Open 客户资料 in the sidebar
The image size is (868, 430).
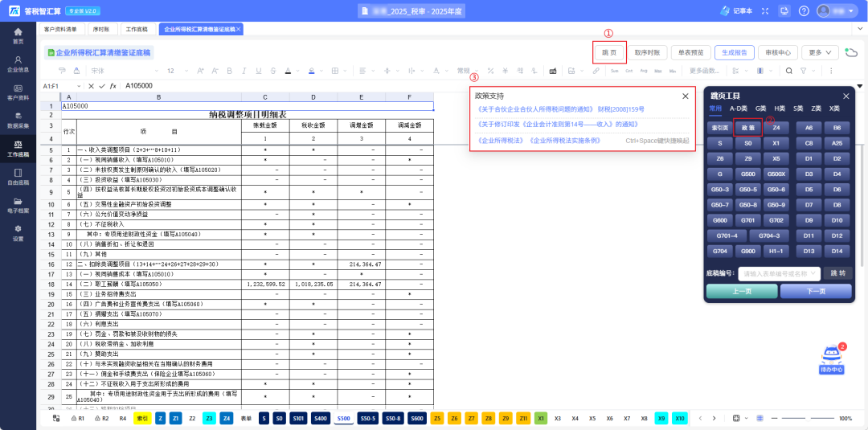point(18,92)
